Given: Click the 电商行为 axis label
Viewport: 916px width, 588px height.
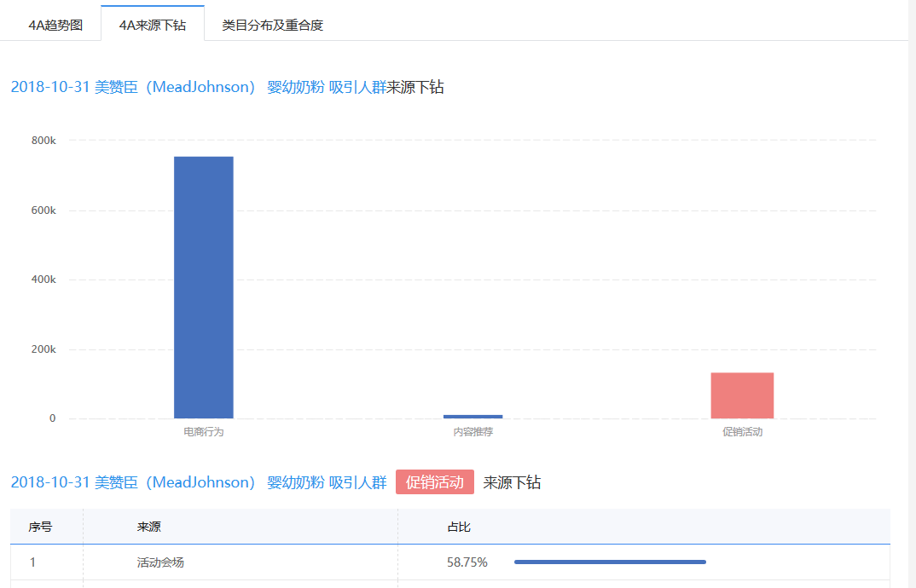Looking at the screenshot, I should coord(203,432).
